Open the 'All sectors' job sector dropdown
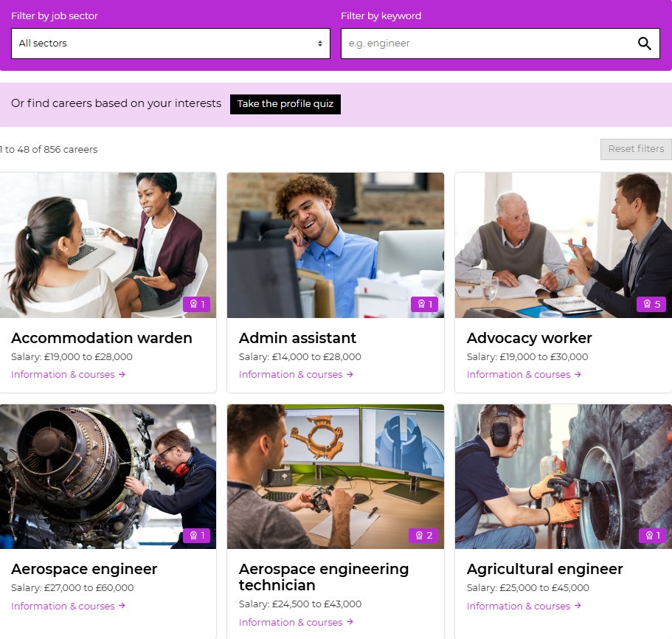The image size is (672, 639). [x=171, y=43]
